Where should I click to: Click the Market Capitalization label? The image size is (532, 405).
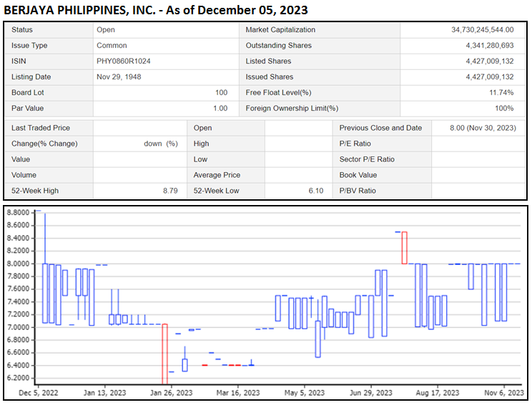pyautogui.click(x=280, y=30)
